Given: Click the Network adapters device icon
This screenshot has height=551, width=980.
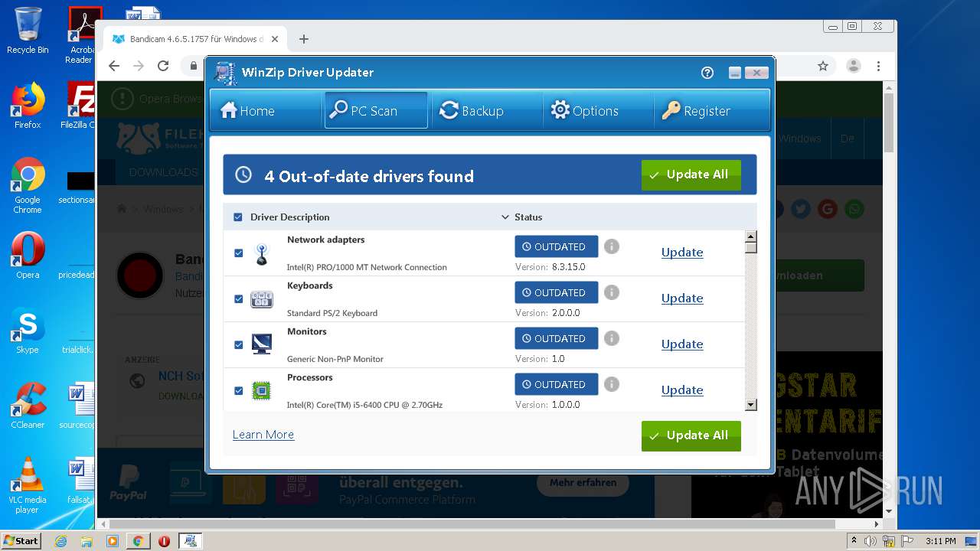Looking at the screenshot, I should click(262, 254).
